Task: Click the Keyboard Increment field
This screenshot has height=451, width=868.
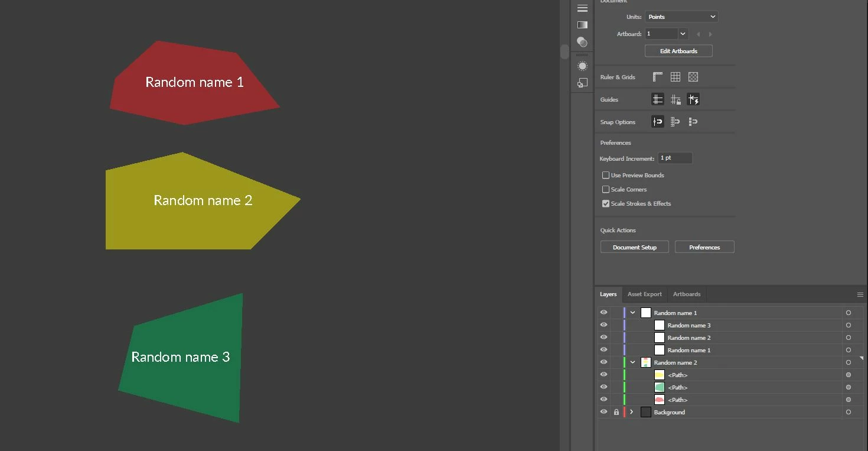Action: [675, 158]
